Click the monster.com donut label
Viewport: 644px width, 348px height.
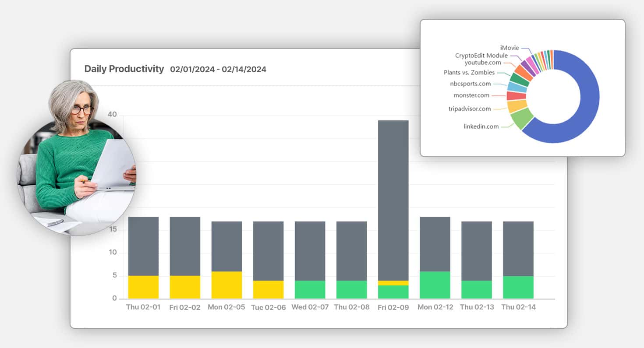click(x=471, y=95)
